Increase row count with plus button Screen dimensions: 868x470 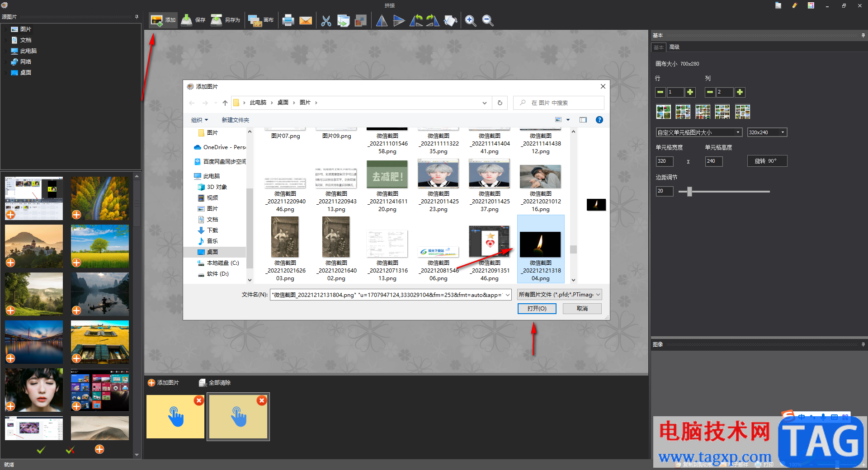pyautogui.click(x=690, y=92)
